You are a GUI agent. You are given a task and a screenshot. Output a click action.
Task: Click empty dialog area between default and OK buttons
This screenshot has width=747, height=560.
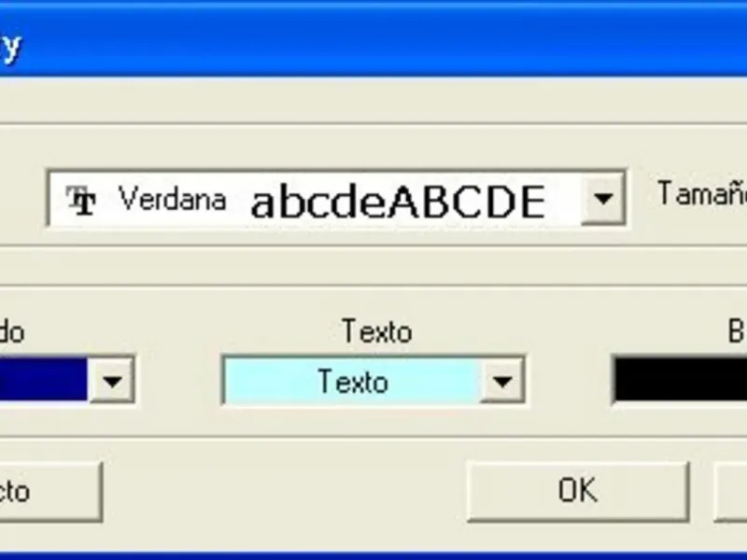(285, 491)
